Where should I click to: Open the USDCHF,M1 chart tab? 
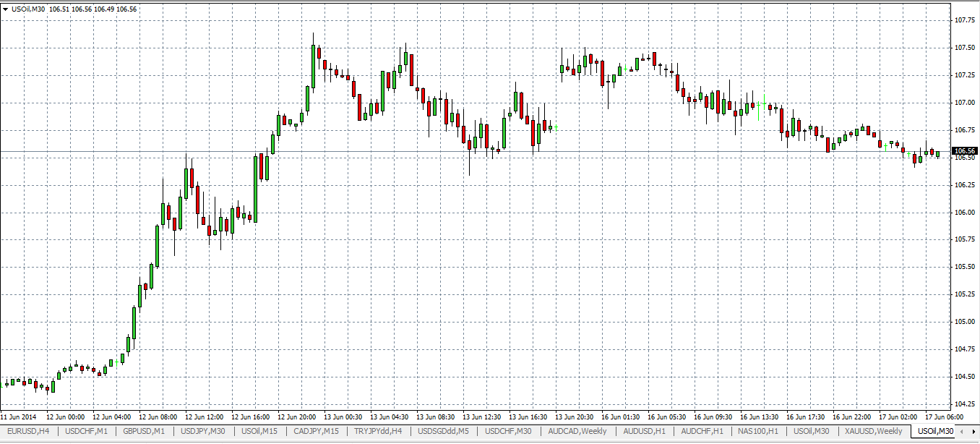pos(87,431)
